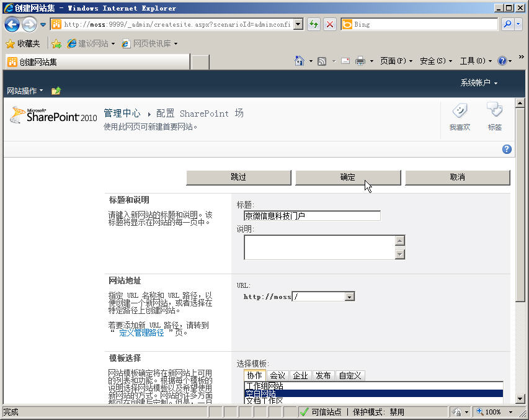
Task: Click the 100% zoom level button
Action: coord(489,412)
